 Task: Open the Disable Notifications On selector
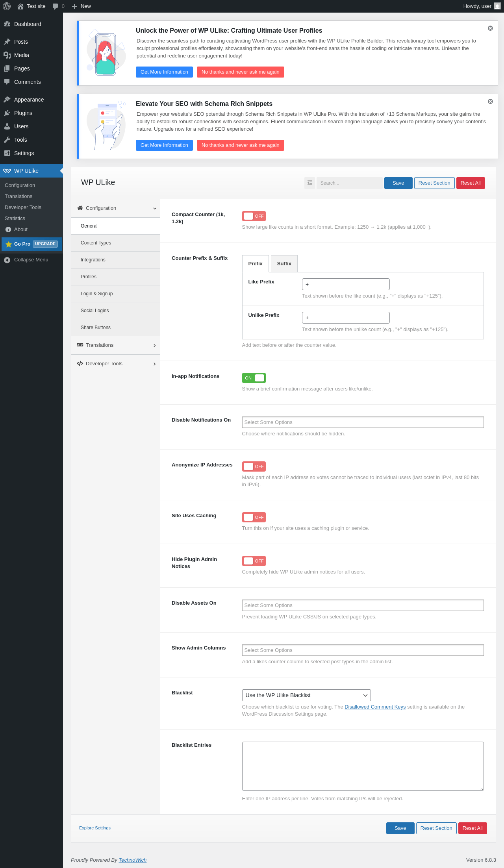pyautogui.click(x=363, y=422)
